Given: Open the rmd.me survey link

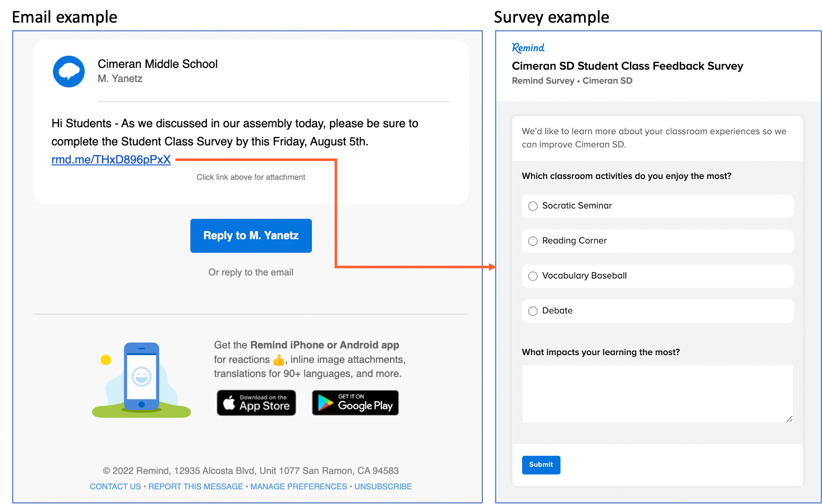Looking at the screenshot, I should [x=111, y=160].
